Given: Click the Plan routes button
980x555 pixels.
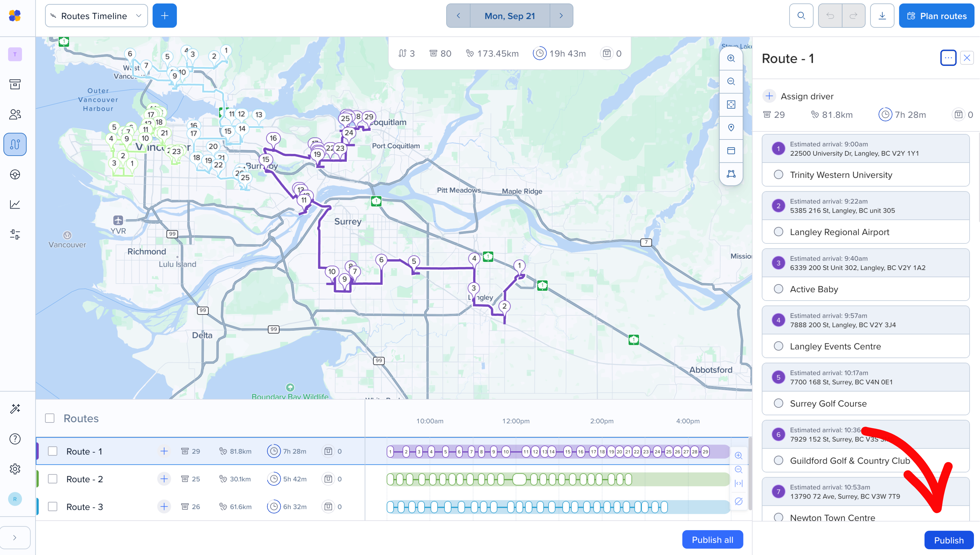Looking at the screenshot, I should [936, 16].
